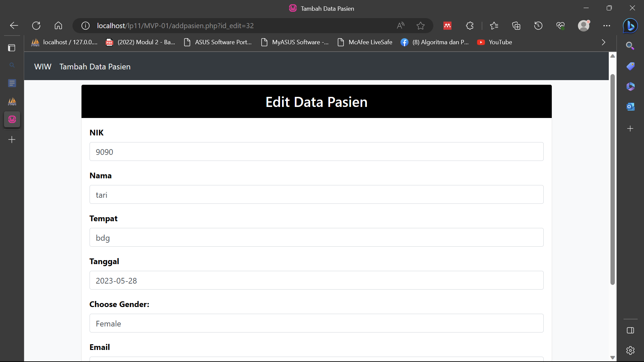
Task: Click the NIK input field
Action: [x=316, y=152]
